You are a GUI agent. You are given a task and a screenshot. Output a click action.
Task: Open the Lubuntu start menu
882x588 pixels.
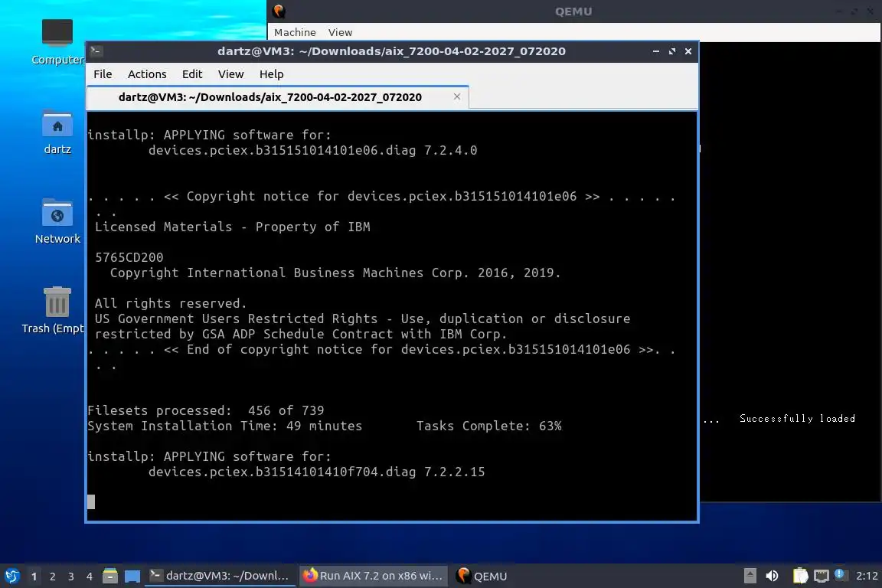point(11,576)
